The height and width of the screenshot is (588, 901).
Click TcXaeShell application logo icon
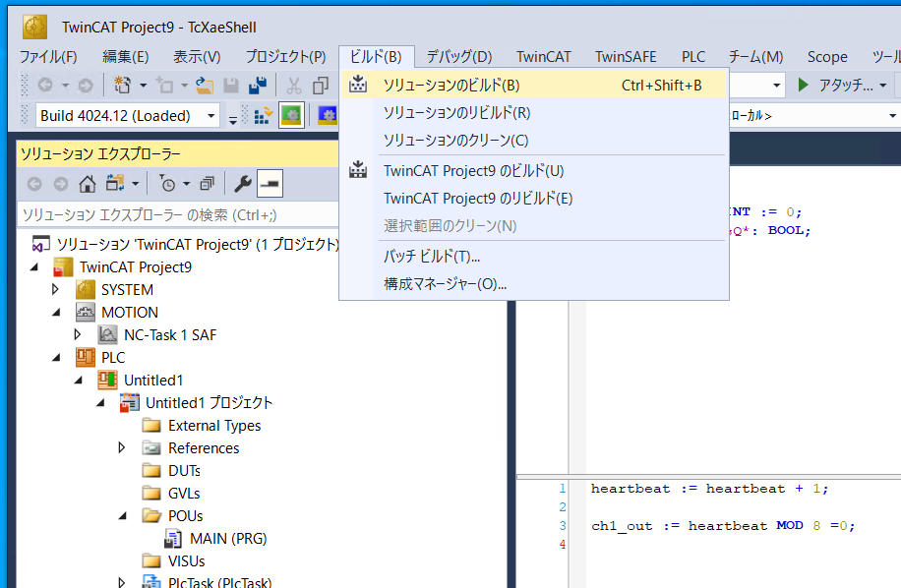(x=35, y=27)
